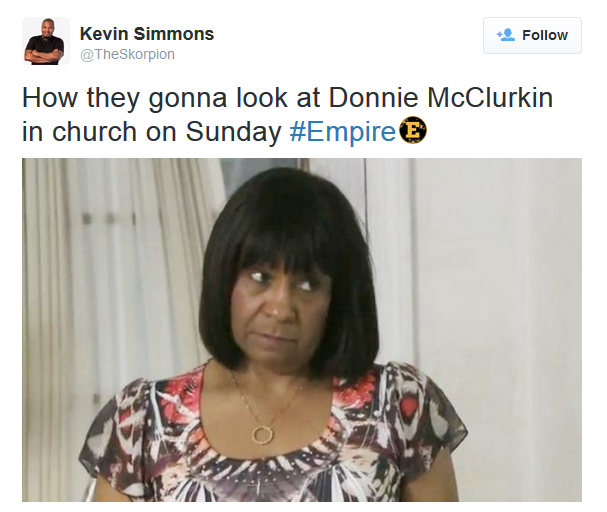
Task: Open the Kevin Simmons display name link
Action: [147, 34]
